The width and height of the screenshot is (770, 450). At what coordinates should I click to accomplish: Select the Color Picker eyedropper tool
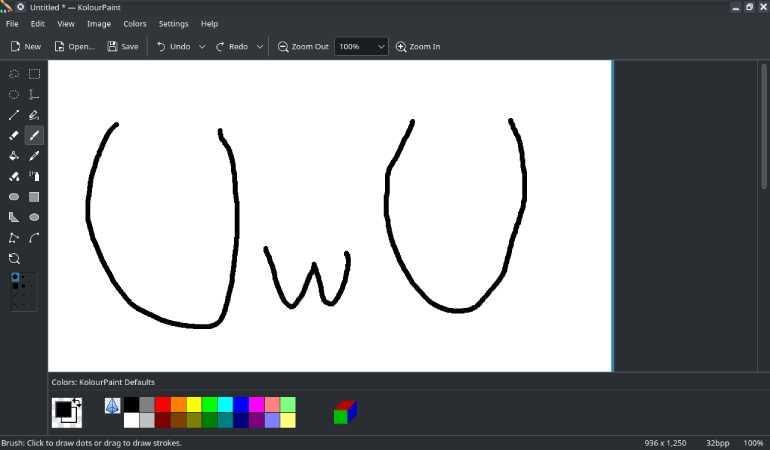tap(34, 156)
